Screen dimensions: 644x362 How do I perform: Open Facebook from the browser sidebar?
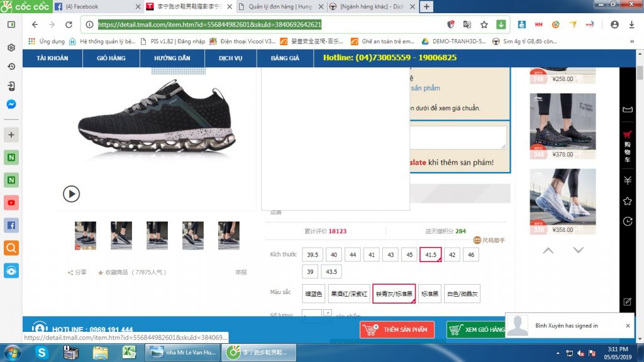pyautogui.click(x=11, y=226)
